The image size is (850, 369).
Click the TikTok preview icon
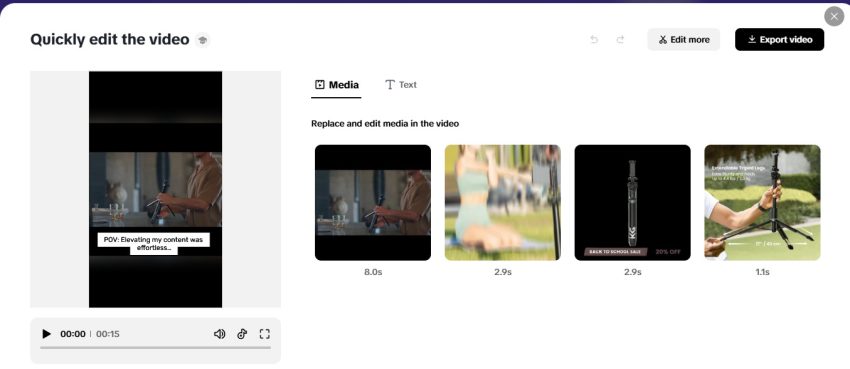[242, 334]
